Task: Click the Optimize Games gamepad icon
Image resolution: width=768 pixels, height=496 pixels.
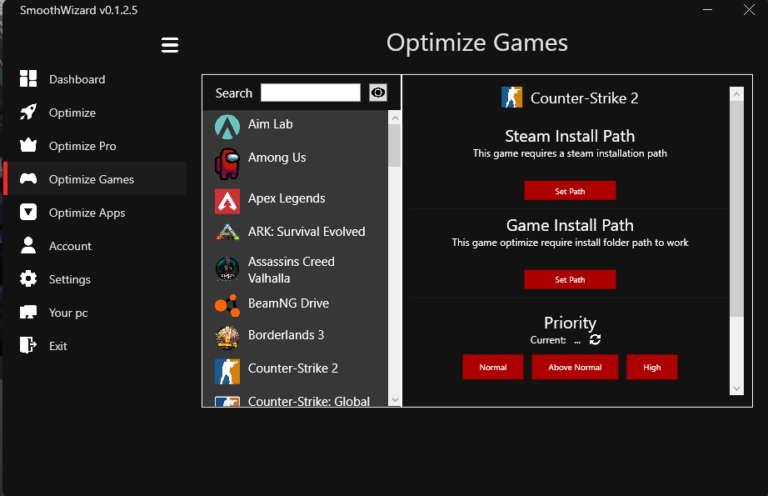Action: click(x=28, y=178)
